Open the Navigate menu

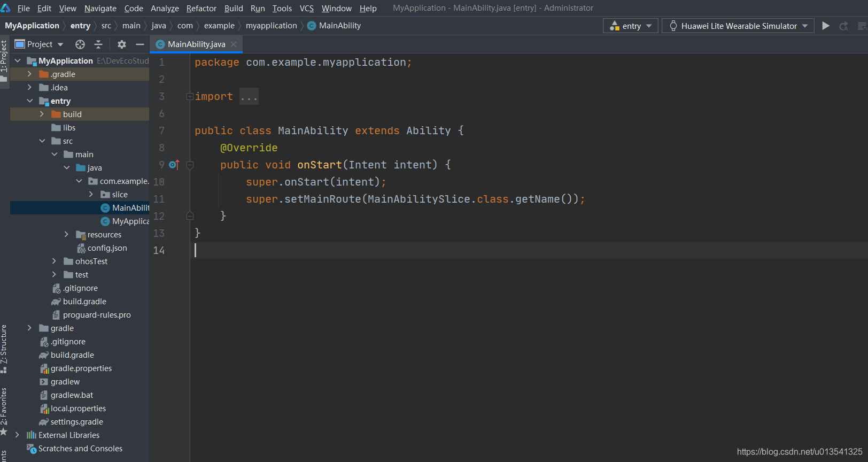point(100,8)
